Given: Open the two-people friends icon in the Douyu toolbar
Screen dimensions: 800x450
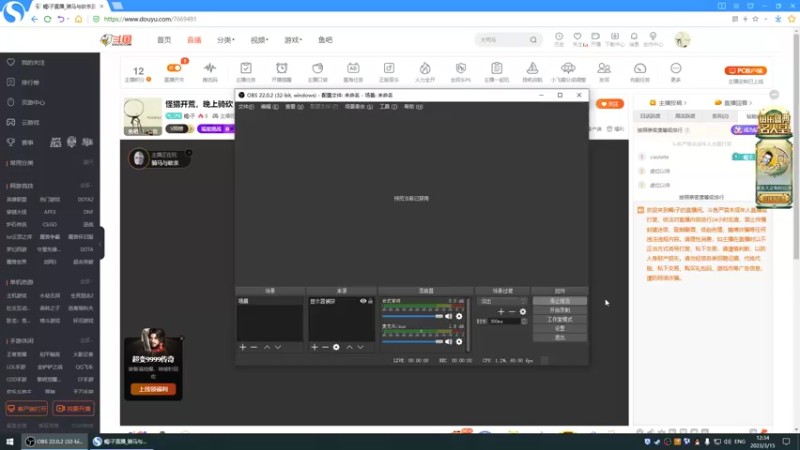Looking at the screenshot, I should (604, 68).
